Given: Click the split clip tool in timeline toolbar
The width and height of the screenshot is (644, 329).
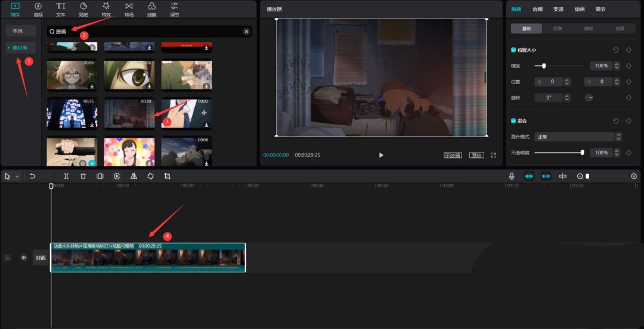Looking at the screenshot, I should point(66,176).
